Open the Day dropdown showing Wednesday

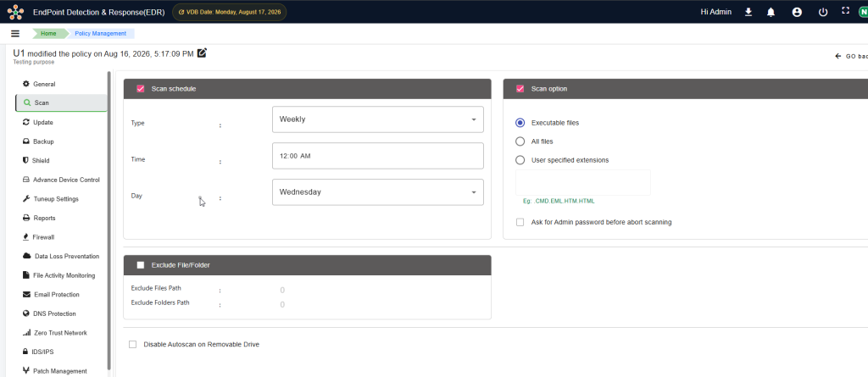tap(377, 192)
